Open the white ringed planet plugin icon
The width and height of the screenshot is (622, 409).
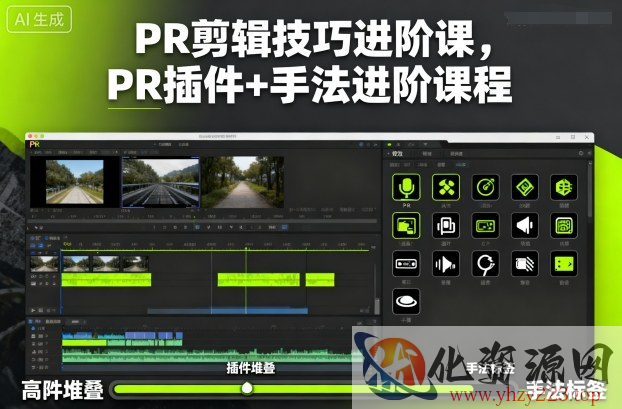pos(406,301)
